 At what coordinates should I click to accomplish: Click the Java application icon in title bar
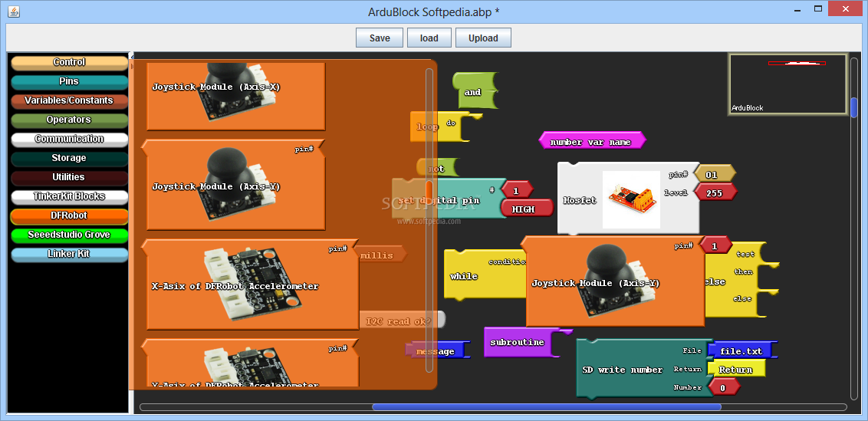[x=14, y=11]
